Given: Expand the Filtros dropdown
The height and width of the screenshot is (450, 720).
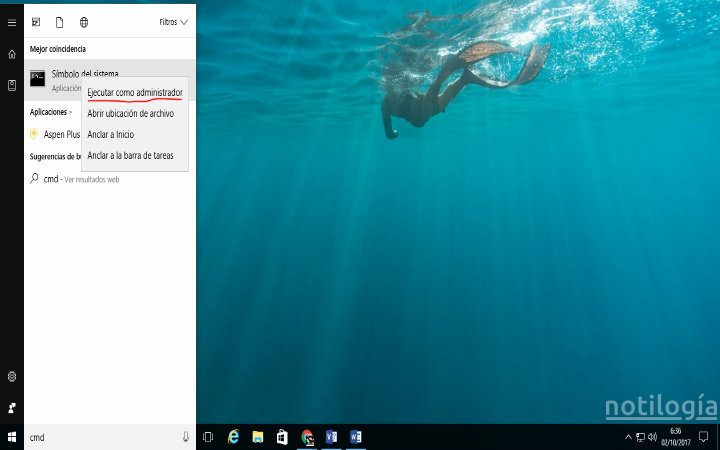Looking at the screenshot, I should [174, 22].
